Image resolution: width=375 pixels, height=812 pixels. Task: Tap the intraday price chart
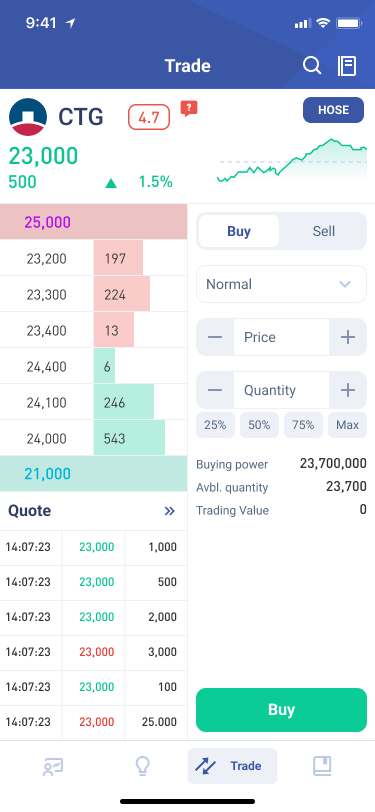click(x=292, y=161)
